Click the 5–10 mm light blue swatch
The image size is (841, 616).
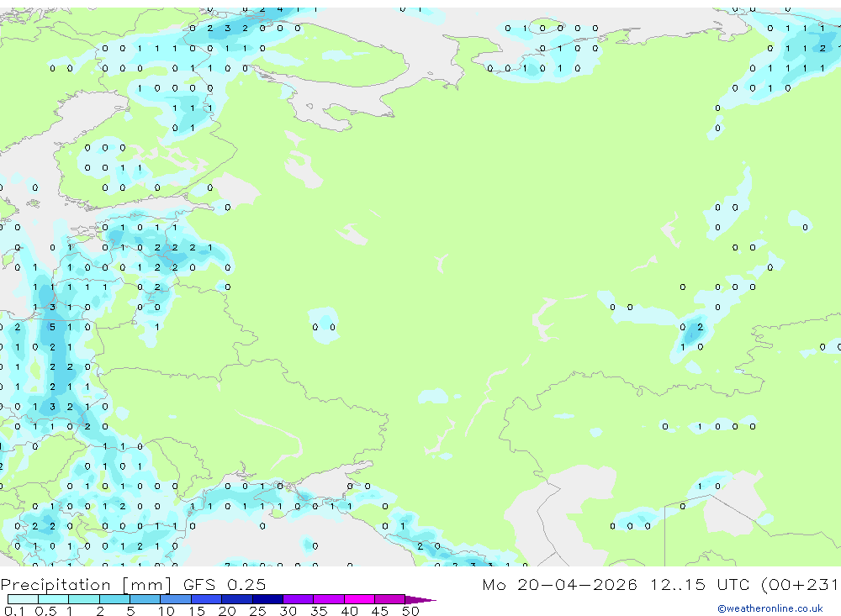[x=145, y=599]
